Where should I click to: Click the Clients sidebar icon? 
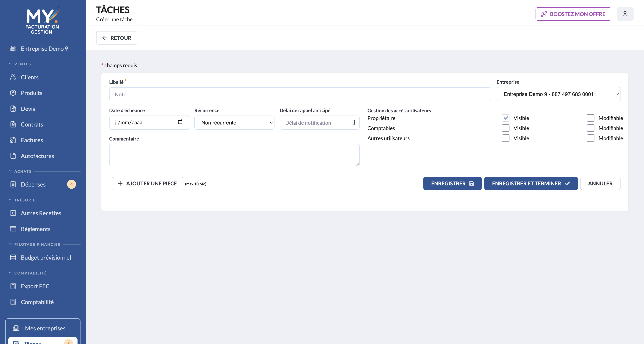click(13, 77)
